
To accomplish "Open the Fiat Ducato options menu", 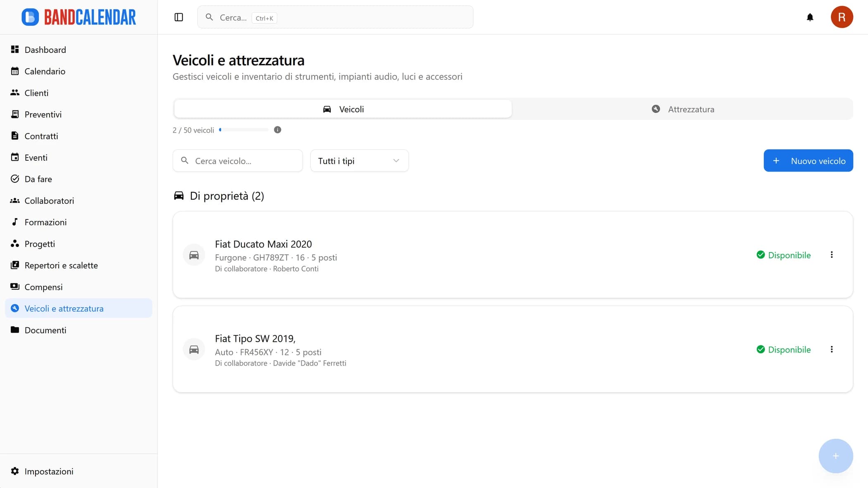I will (x=832, y=255).
